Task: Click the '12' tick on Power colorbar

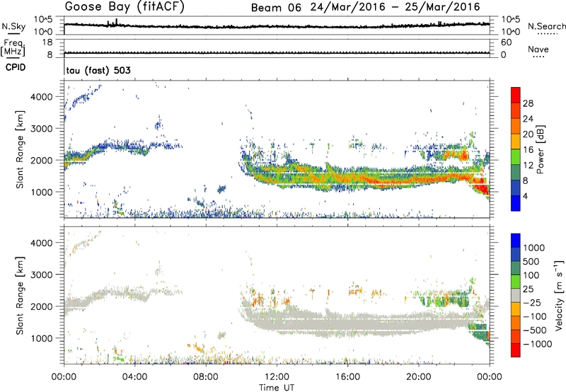Action: 528,165
